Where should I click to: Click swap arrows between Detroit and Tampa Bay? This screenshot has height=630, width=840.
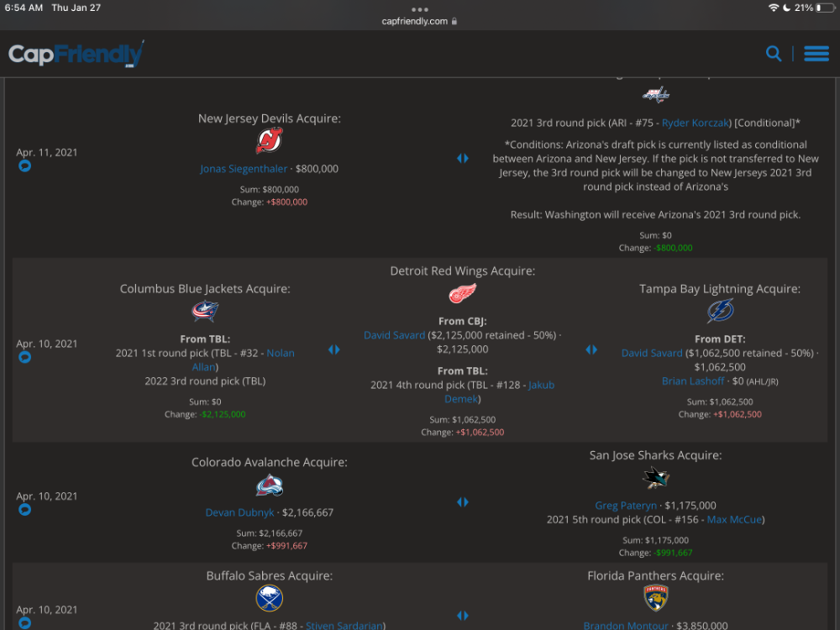591,349
